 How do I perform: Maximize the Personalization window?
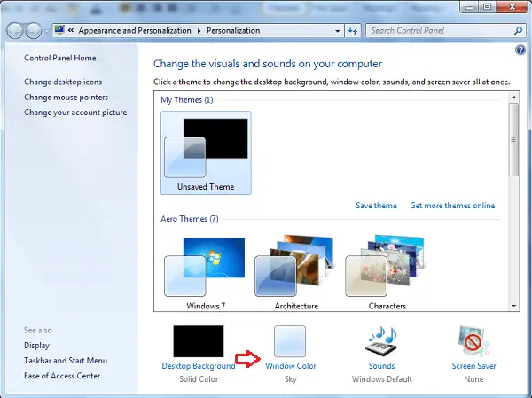pos(487,7)
